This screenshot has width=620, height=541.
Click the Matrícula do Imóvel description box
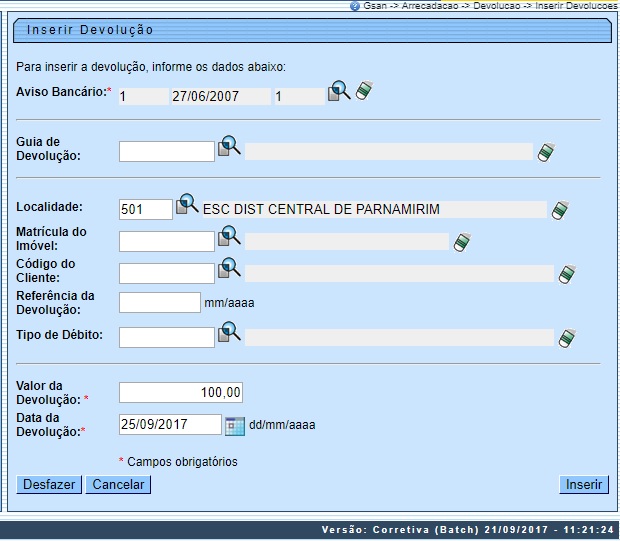click(347, 241)
